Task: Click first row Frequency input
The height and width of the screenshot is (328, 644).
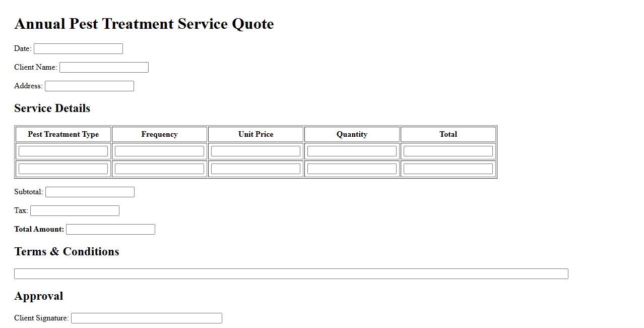Action: (x=159, y=151)
